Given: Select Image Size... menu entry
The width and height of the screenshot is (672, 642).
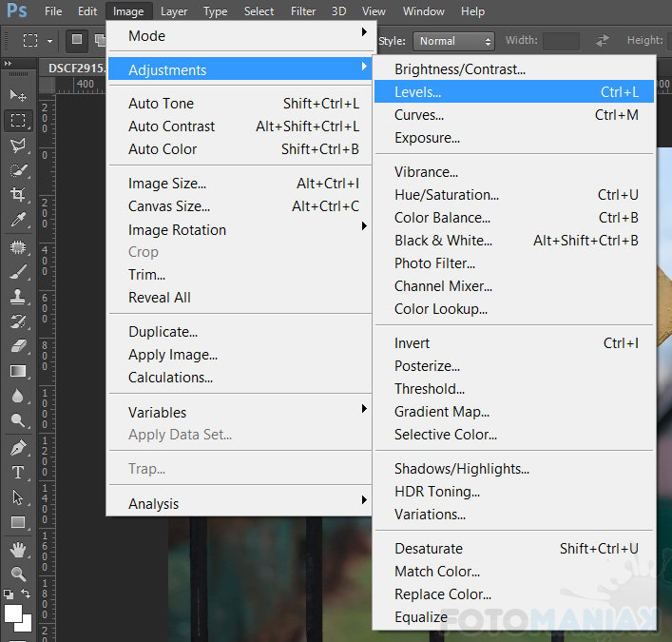Looking at the screenshot, I should pos(241,184).
